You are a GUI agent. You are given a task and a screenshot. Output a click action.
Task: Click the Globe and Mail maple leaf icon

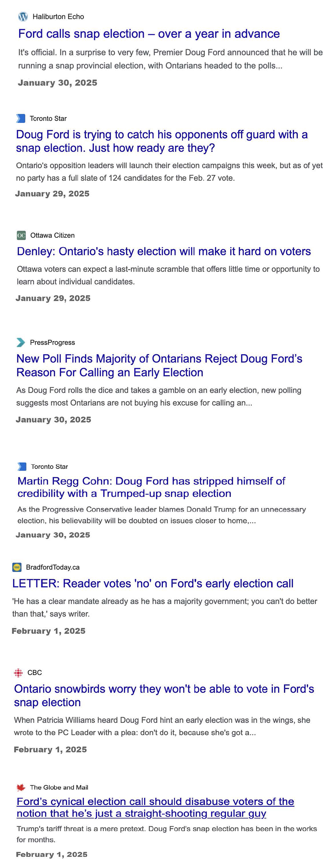coord(21,787)
